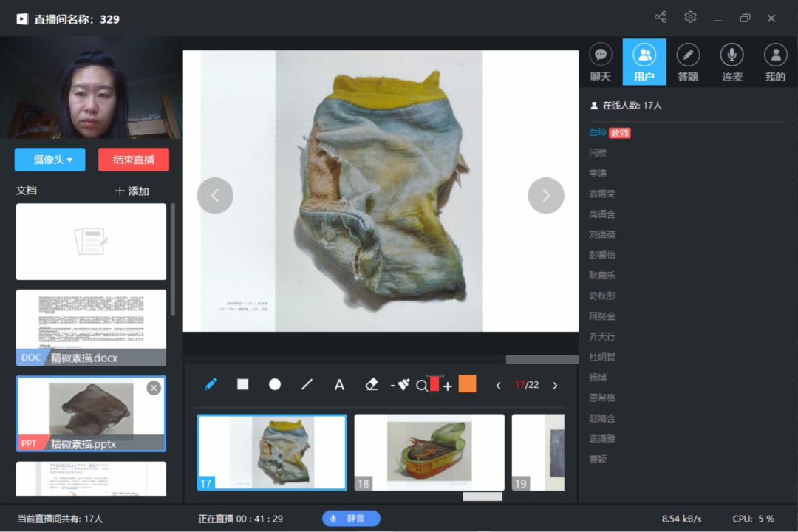Go to previous page in page counter

tap(499, 385)
